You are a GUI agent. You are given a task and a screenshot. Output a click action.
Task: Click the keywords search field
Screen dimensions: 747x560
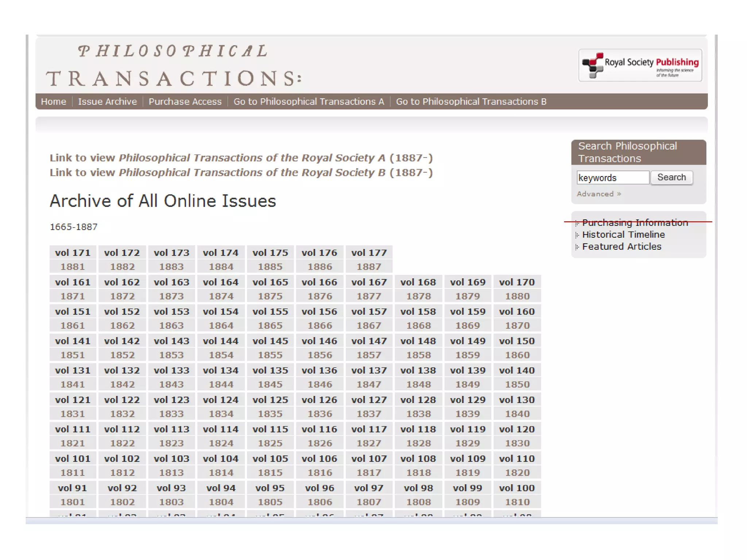(612, 178)
